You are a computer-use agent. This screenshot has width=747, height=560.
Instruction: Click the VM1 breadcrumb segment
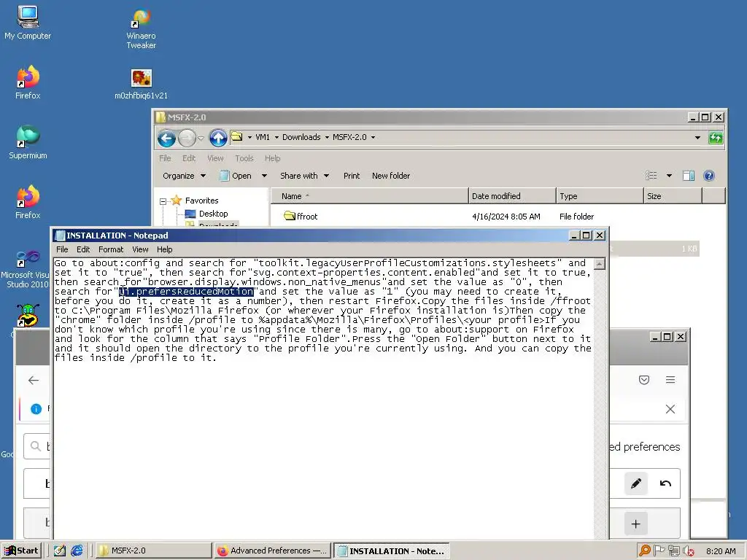(x=263, y=137)
